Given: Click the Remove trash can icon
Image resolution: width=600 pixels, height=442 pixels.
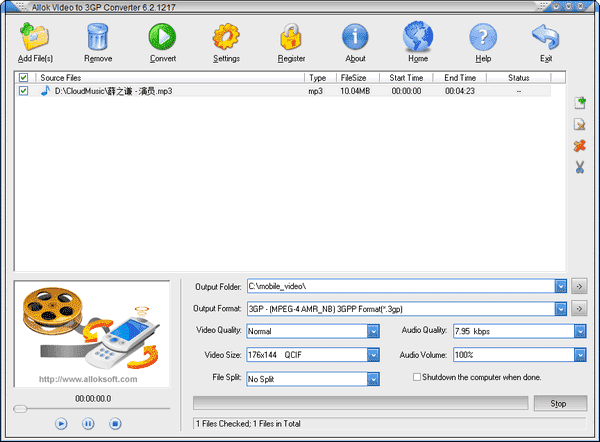Looking at the screenshot, I should coord(98,37).
